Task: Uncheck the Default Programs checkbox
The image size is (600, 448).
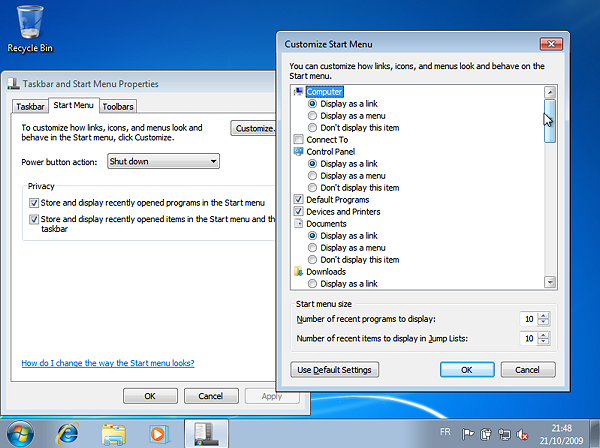Action: [299, 200]
